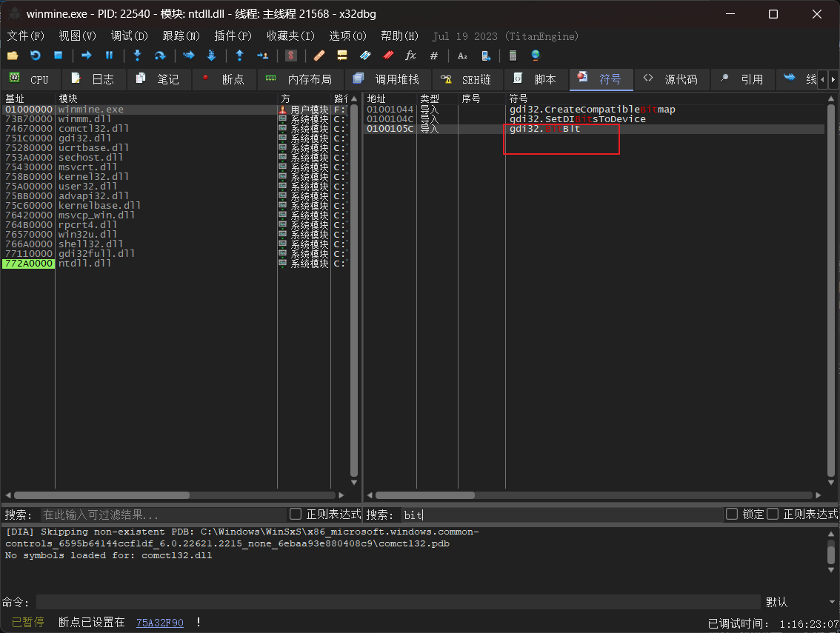Select the gdi32.BitBlt symbol row
The width and height of the screenshot is (840, 633).
click(594, 129)
